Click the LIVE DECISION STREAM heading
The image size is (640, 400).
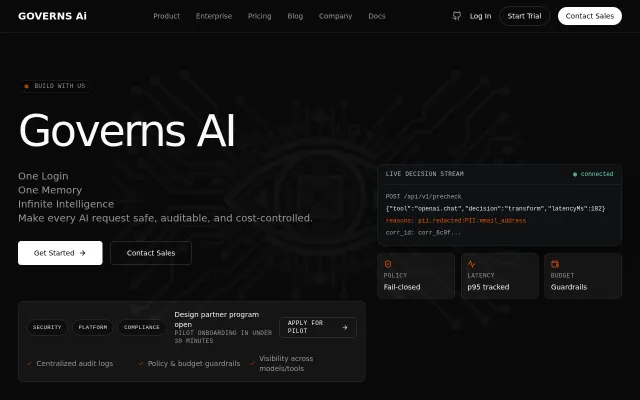(x=424, y=174)
